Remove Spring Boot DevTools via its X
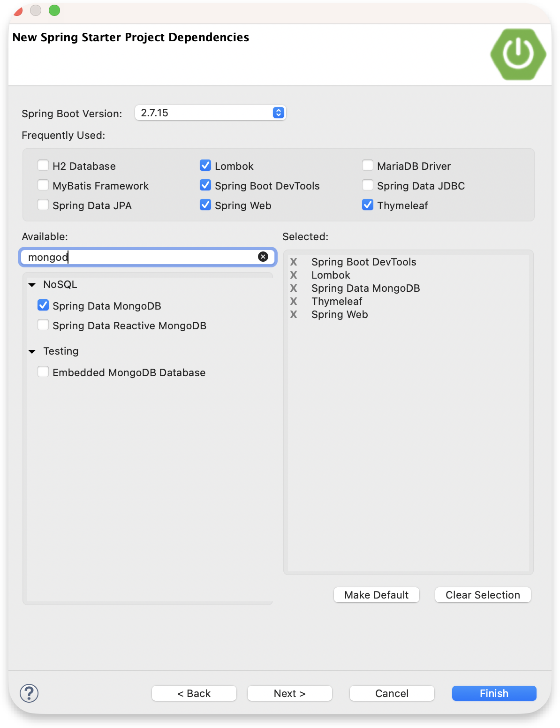This screenshot has height=728, width=560. 294,262
